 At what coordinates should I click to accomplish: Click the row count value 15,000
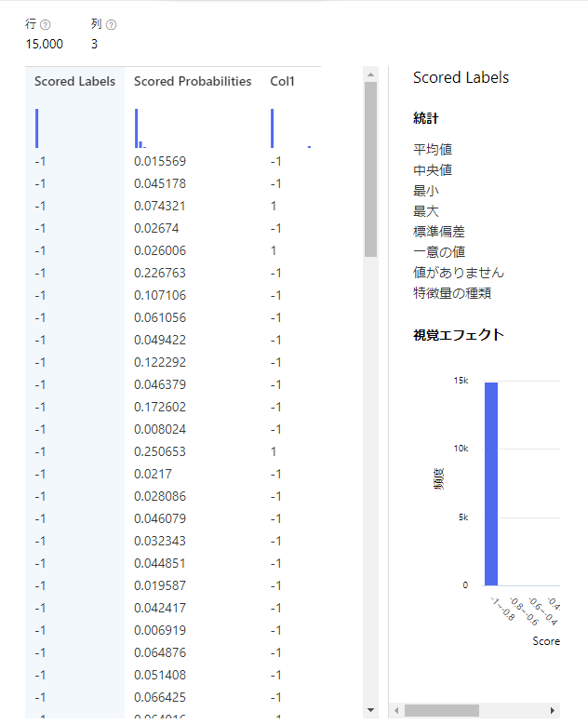click(45, 44)
